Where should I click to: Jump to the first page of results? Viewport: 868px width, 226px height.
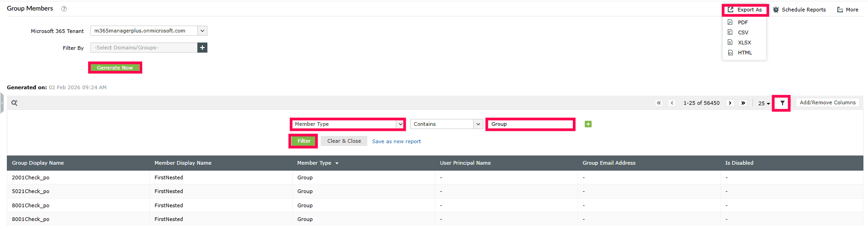point(659,103)
